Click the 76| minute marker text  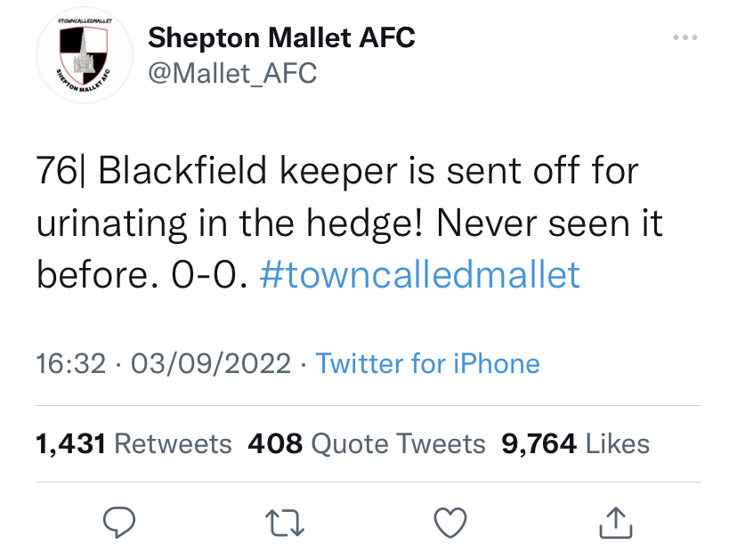coord(61,171)
